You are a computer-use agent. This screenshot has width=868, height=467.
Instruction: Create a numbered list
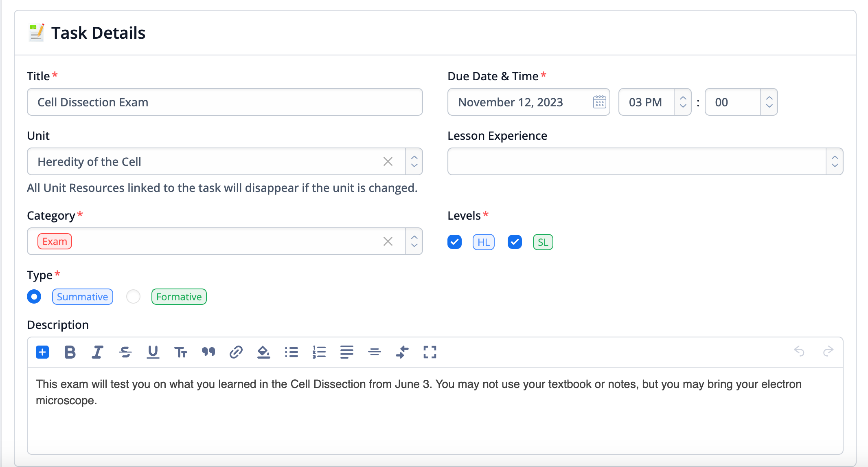pos(319,352)
